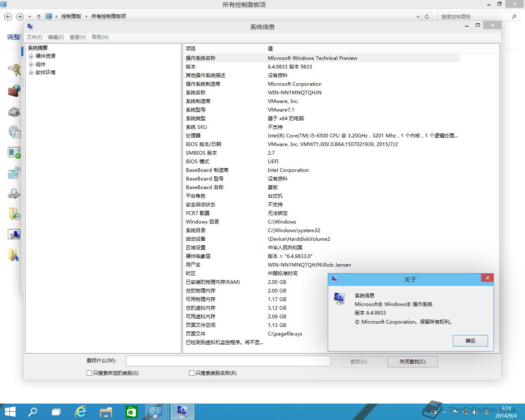Open the 查看(V) menu
The image size is (525, 420).
(78, 37)
